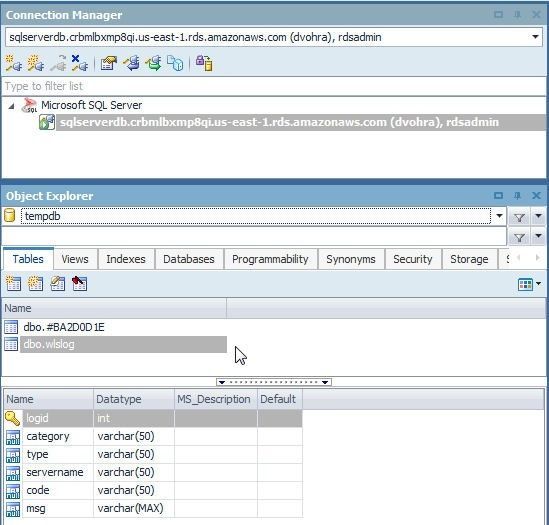This screenshot has height=525, width=549.
Task: Switch to the Programmability tab
Action: (270, 259)
